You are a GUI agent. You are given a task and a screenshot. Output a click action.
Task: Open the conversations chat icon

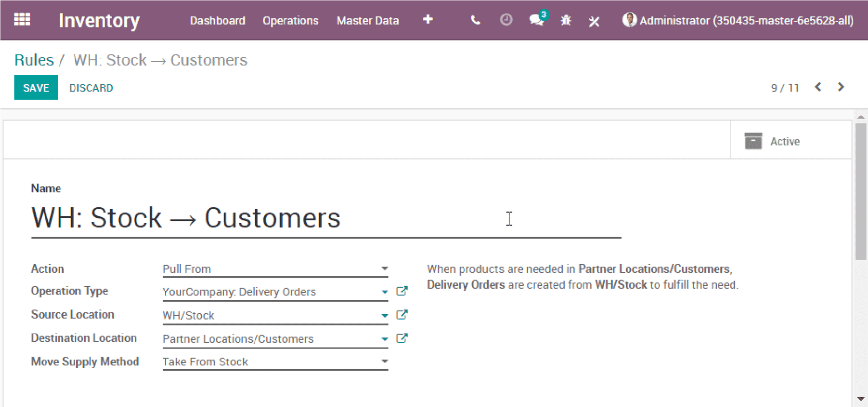tap(538, 19)
